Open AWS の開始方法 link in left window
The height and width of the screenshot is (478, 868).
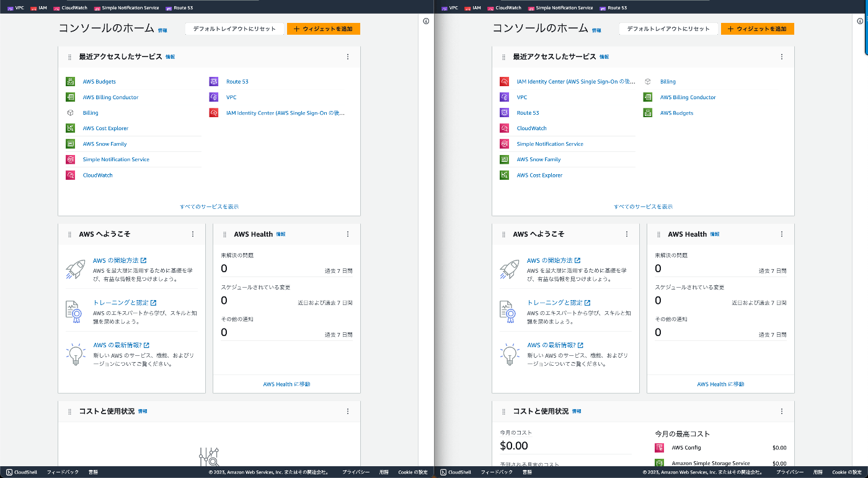point(120,260)
